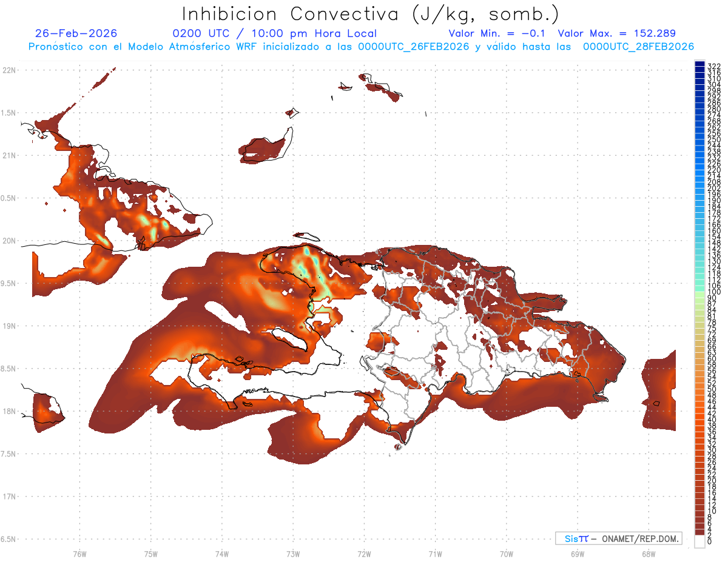Click the "70W" longitude label
Viewport: 728px width, 562px height.
506,554
